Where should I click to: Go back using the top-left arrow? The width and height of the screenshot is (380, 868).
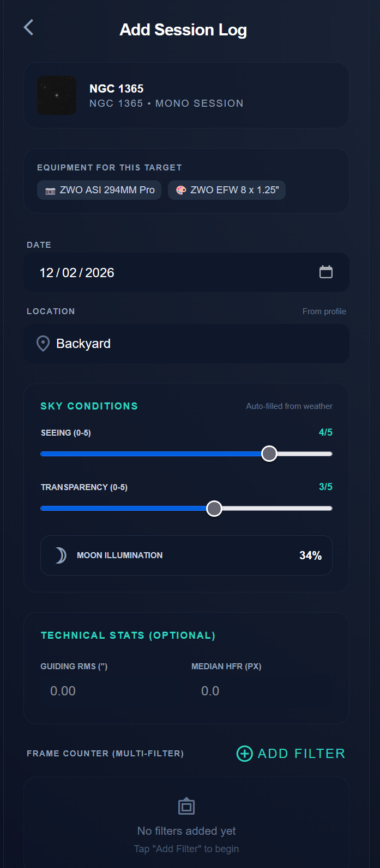[29, 27]
